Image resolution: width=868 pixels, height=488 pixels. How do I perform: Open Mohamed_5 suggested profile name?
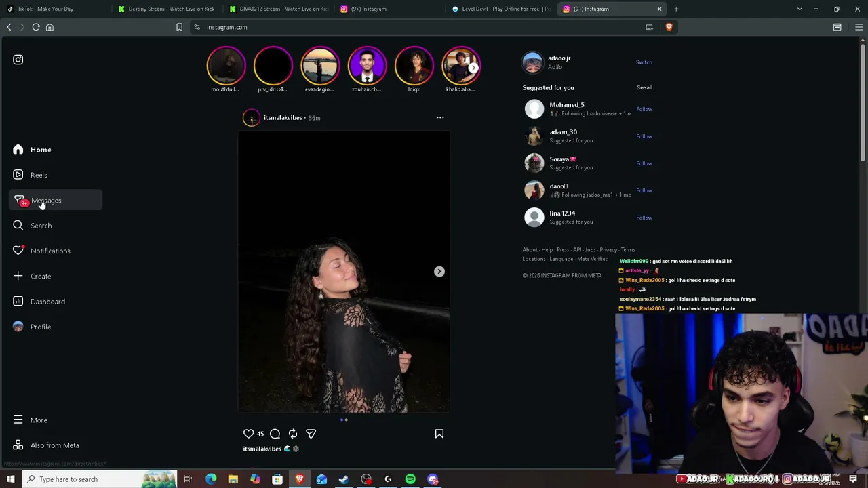coord(567,105)
